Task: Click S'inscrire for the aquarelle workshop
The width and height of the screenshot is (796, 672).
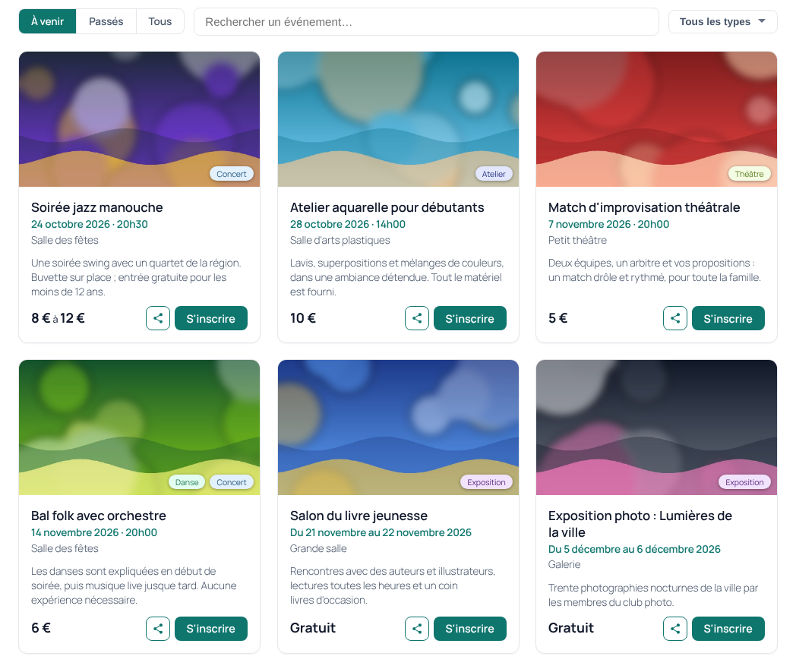Action: coord(469,318)
